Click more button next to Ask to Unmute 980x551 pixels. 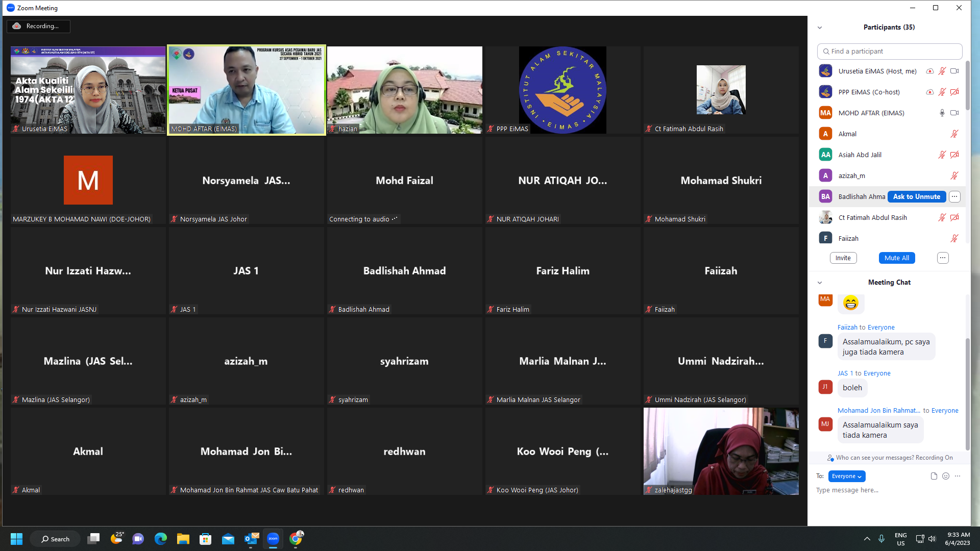click(x=954, y=196)
